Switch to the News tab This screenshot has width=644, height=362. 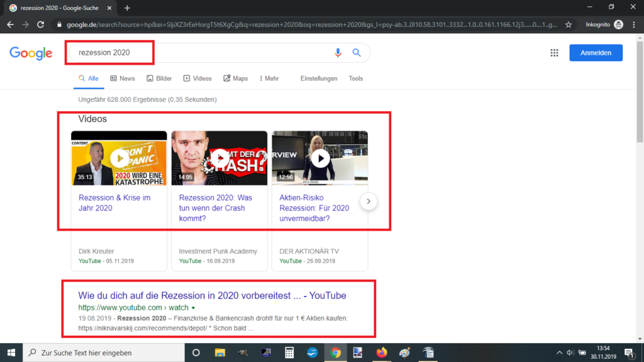pos(123,79)
